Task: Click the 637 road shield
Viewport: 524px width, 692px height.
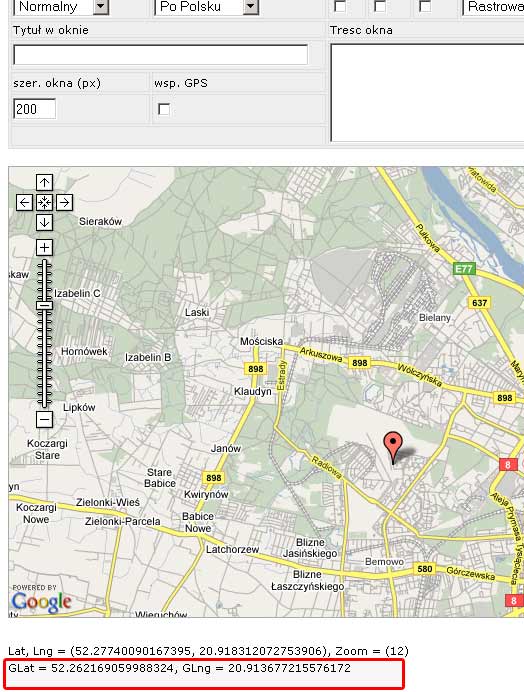Action: point(479,303)
